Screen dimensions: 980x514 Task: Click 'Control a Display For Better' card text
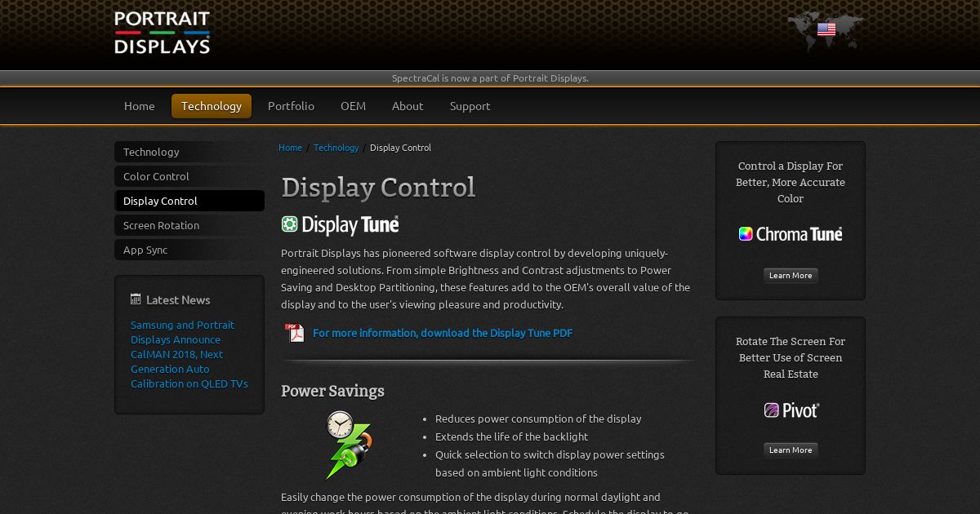click(x=791, y=182)
